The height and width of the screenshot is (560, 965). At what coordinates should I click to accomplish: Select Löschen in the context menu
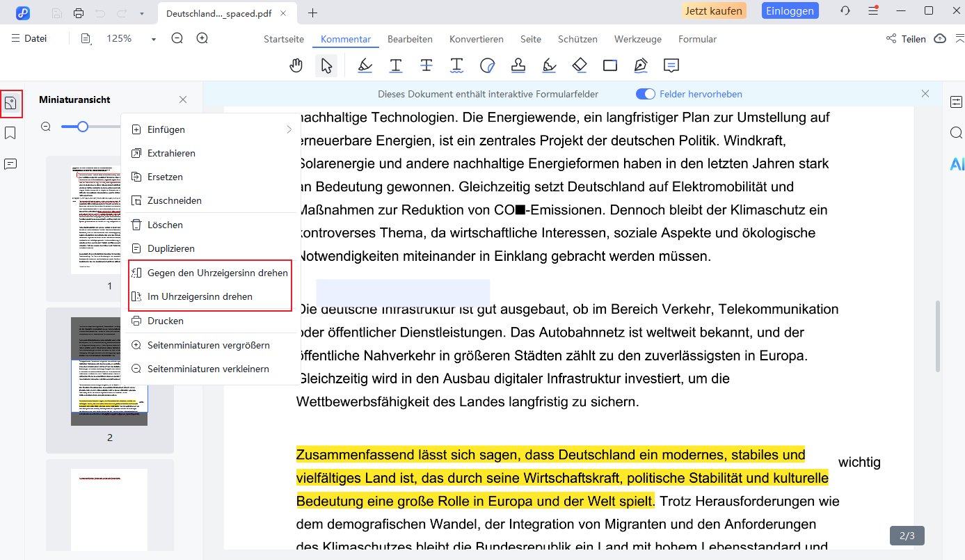point(165,225)
